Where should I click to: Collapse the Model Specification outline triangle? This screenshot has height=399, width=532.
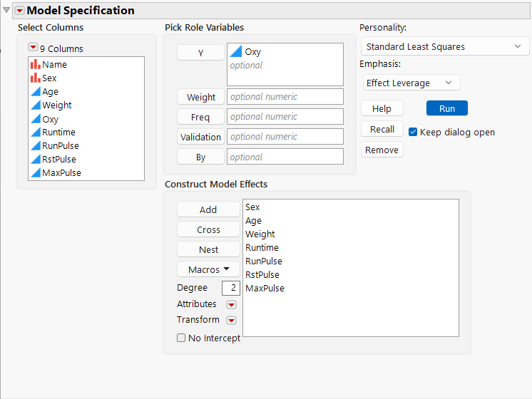coord(6,10)
